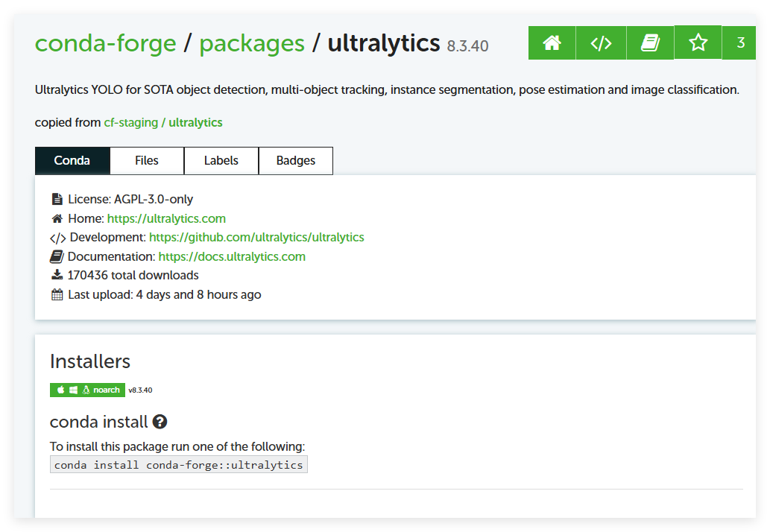Visit the https://ultralytics.com home link
The height and width of the screenshot is (532, 770).
click(166, 218)
